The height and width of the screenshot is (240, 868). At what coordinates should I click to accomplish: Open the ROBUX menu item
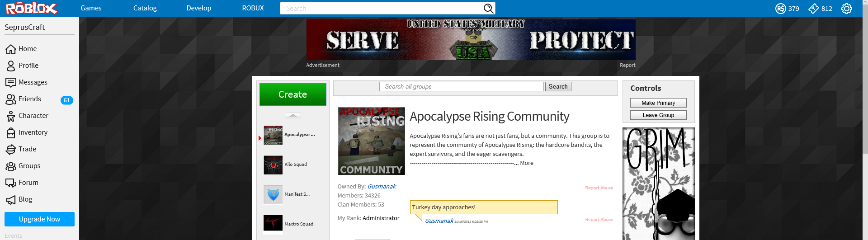point(253,8)
